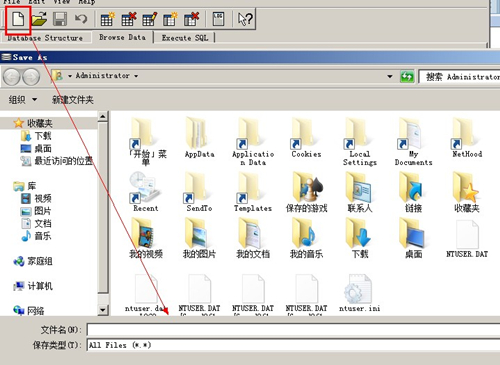Click the What's This help cursor icon
Viewport: 500px width, 365px height.
click(x=245, y=19)
